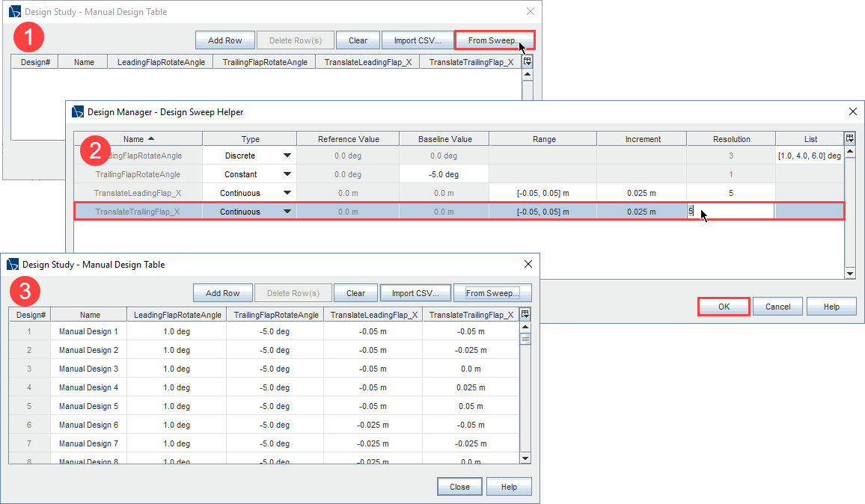The width and height of the screenshot is (865, 504).
Task: Click the Resolution input field being edited
Action: coord(730,212)
